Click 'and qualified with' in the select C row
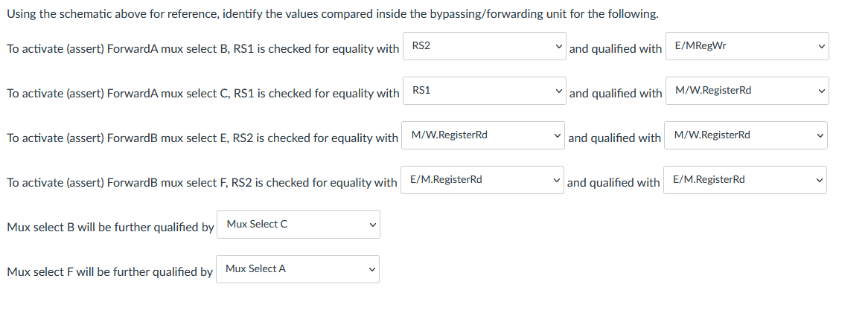Image resolution: width=868 pixels, height=319 pixels. 616,94
